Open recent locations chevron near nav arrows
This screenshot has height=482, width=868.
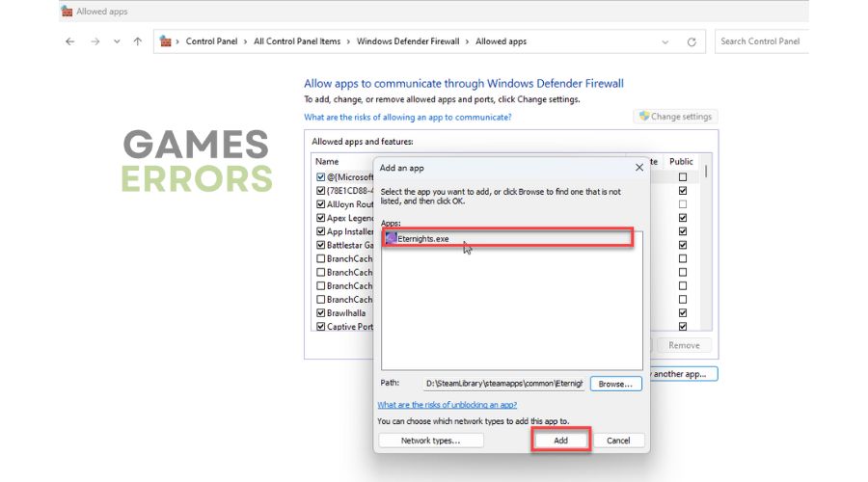point(117,41)
